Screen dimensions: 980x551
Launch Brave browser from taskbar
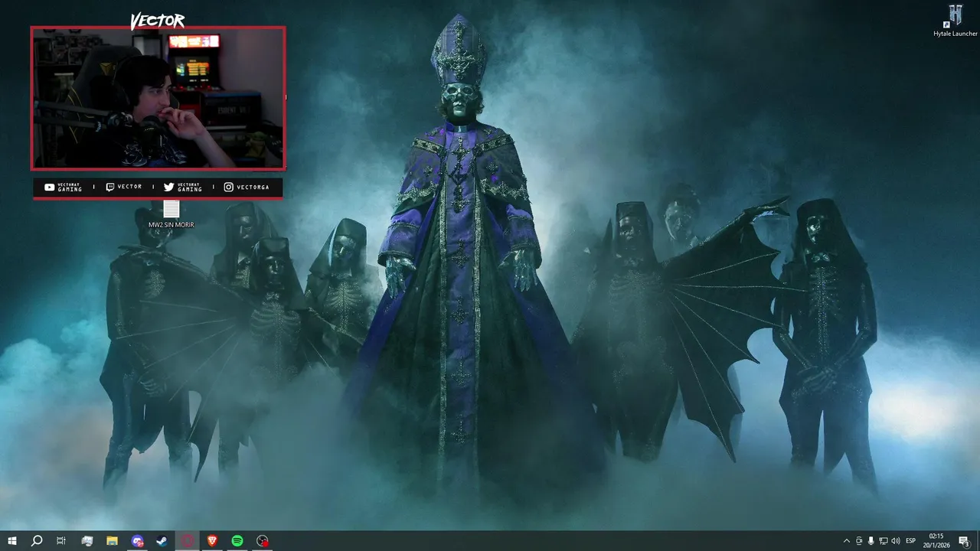(x=212, y=541)
